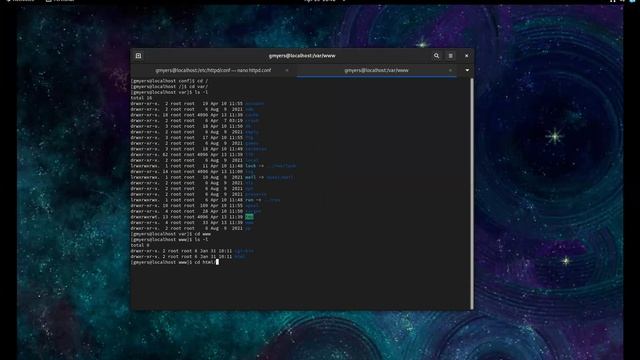Click the 'total 16' output line
This screenshot has height=360, width=640.
(141, 98)
